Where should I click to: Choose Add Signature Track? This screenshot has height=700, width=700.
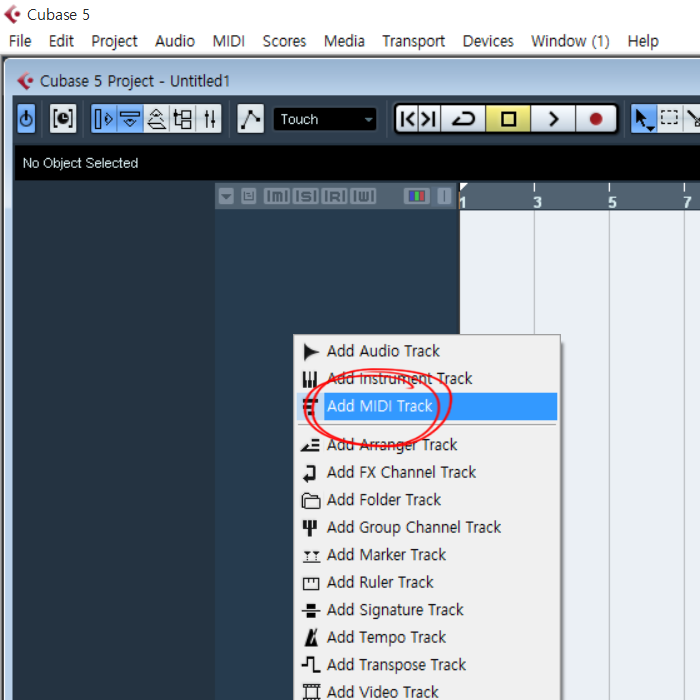(427, 610)
